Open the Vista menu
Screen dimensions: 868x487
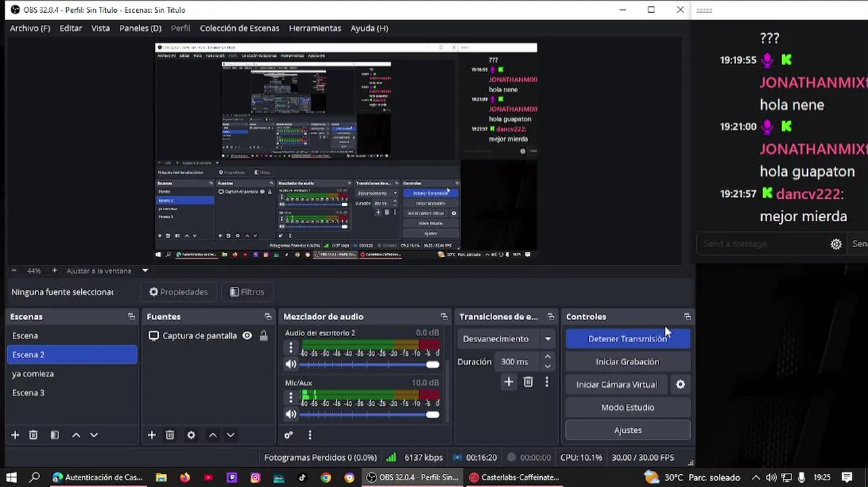pyautogui.click(x=100, y=28)
